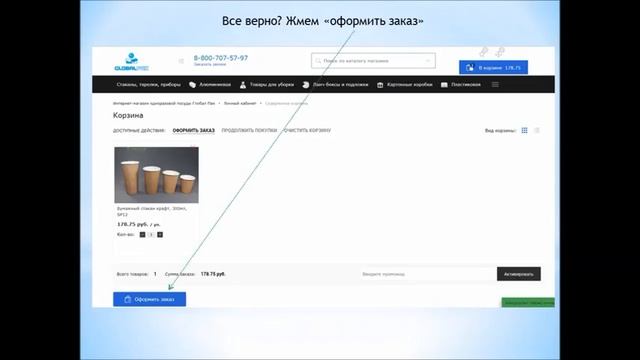Click the store home breadcrumb link
This screenshot has width=640, height=360.
coord(164,103)
